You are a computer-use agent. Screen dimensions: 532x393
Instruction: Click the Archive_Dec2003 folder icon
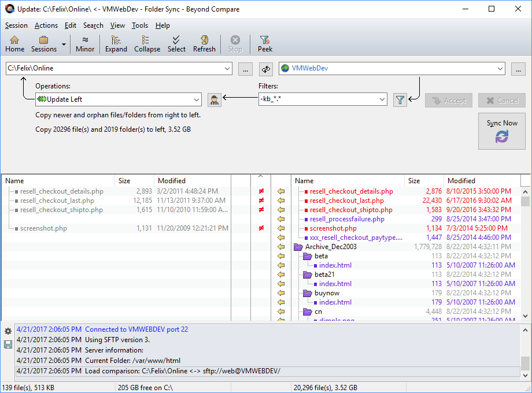pyautogui.click(x=298, y=247)
